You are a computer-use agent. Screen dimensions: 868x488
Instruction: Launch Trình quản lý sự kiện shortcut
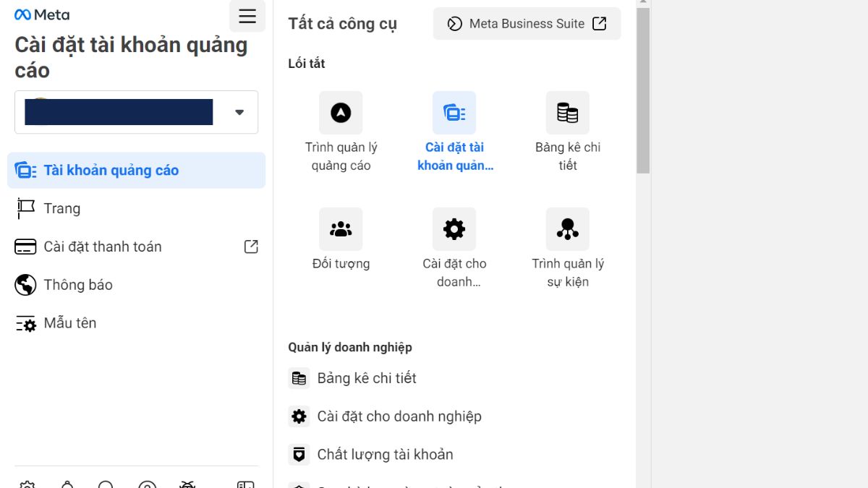pyautogui.click(x=568, y=229)
